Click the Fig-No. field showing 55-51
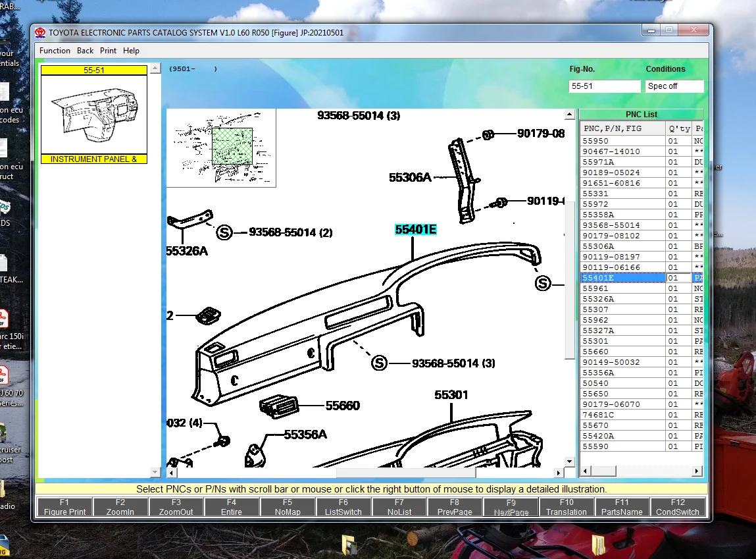 point(604,86)
